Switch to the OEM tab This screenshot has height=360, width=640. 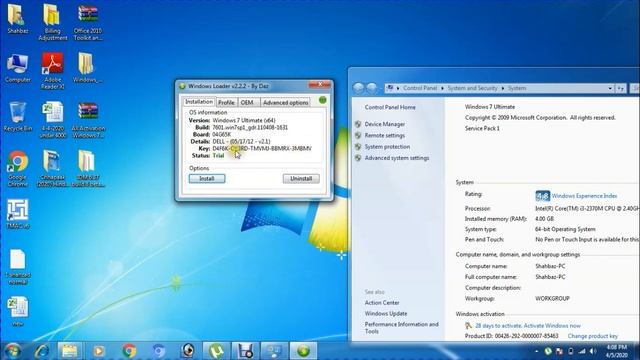point(247,102)
